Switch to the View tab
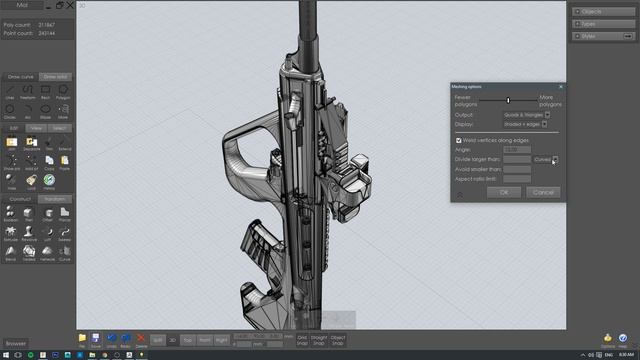 pos(36,128)
